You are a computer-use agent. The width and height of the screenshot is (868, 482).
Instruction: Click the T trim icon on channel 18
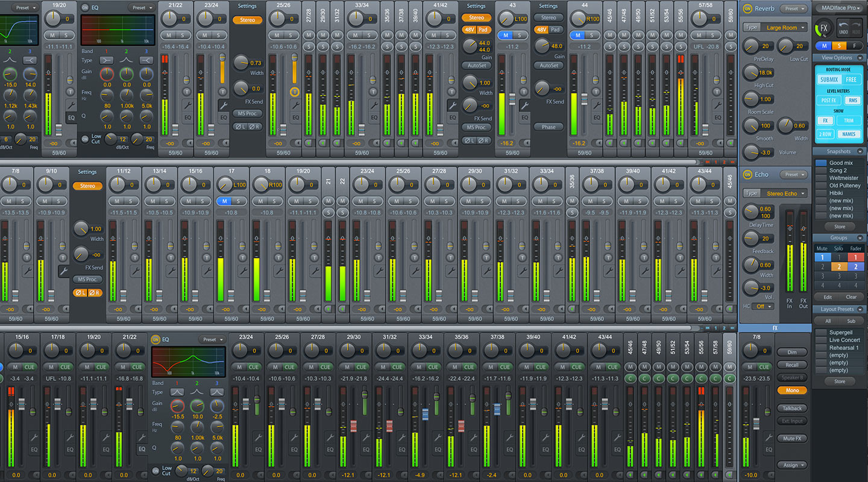pyautogui.click(x=278, y=257)
